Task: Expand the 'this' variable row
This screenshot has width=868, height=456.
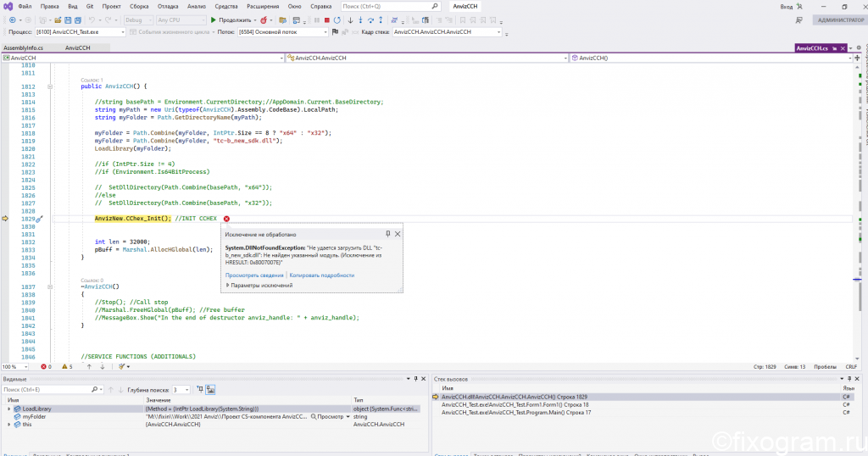Action: (8, 425)
